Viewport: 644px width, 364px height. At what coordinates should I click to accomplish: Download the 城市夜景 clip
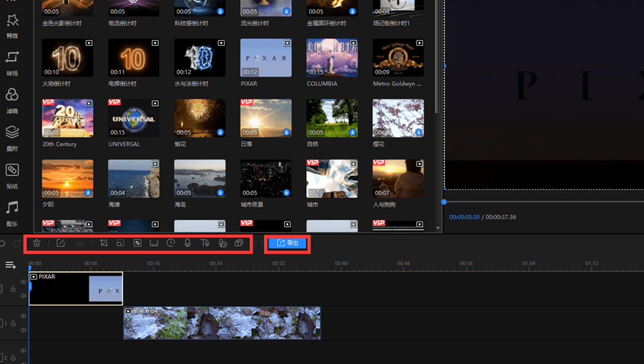point(286,192)
